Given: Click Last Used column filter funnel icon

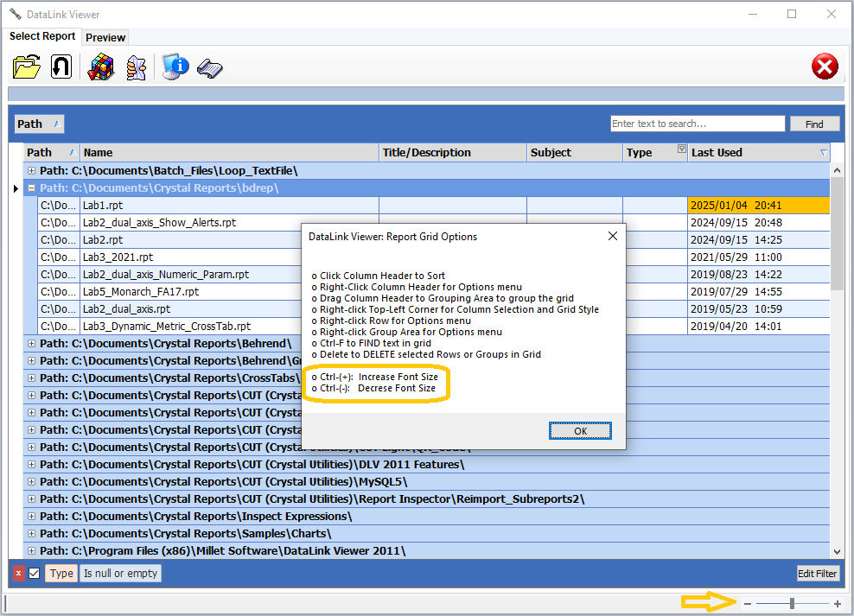Looking at the screenshot, I should click(823, 153).
